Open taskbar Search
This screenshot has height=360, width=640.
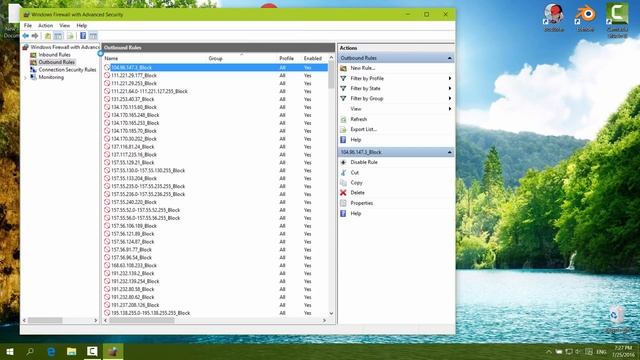pos(30,351)
